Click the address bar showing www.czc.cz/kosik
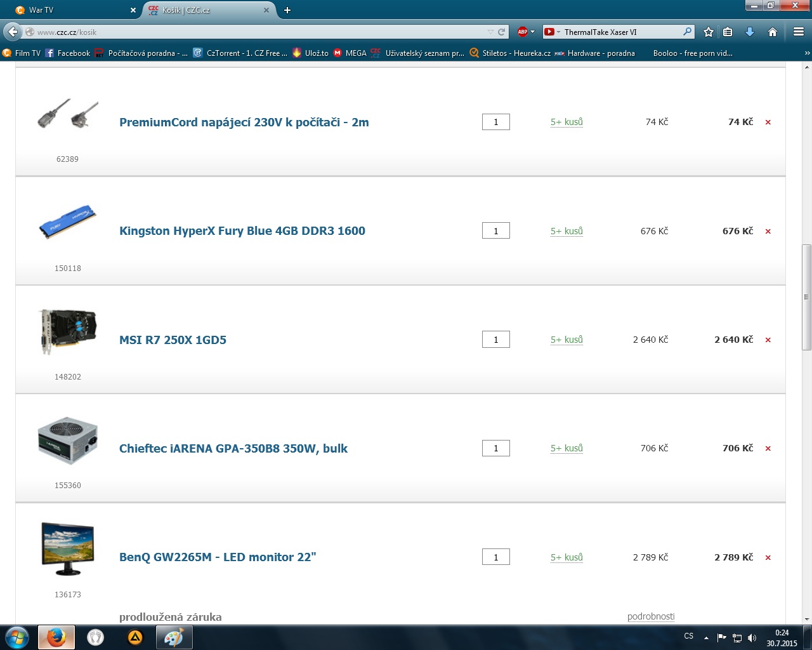Screen dimensions: 812x650 [x=260, y=32]
